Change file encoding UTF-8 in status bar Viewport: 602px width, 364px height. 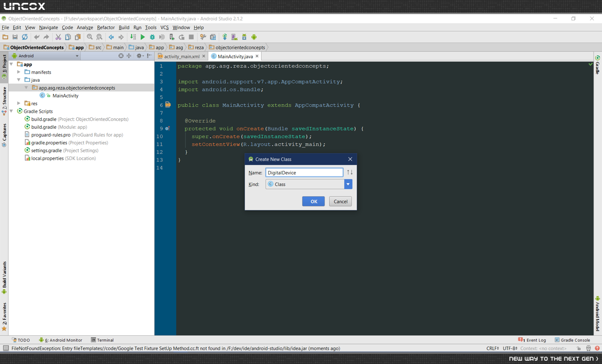point(510,349)
